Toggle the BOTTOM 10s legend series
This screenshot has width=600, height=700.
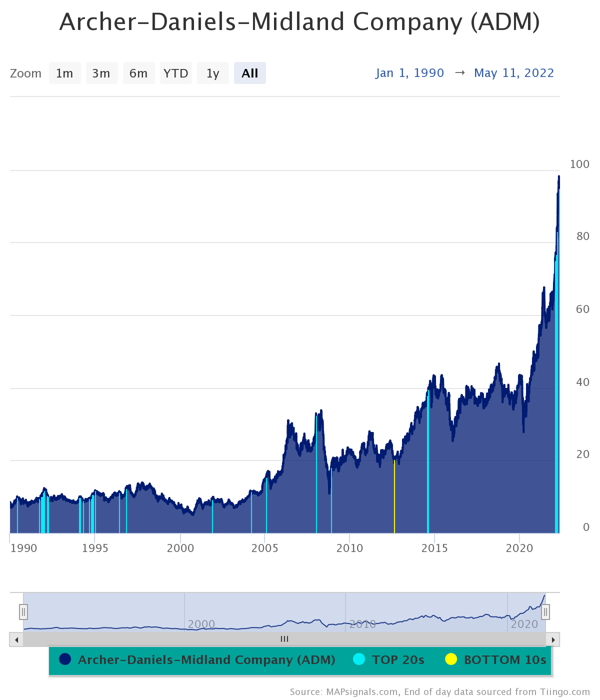496,660
